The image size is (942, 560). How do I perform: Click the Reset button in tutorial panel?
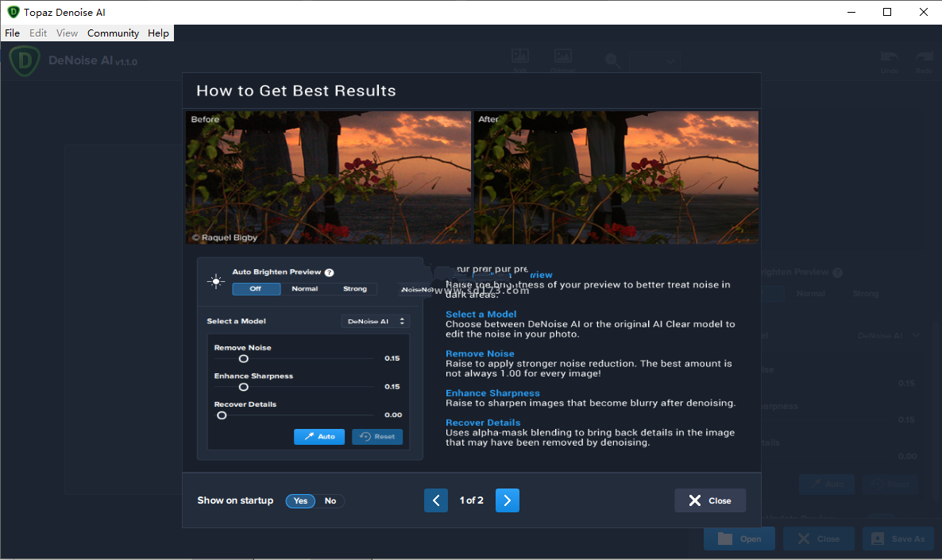click(x=377, y=437)
